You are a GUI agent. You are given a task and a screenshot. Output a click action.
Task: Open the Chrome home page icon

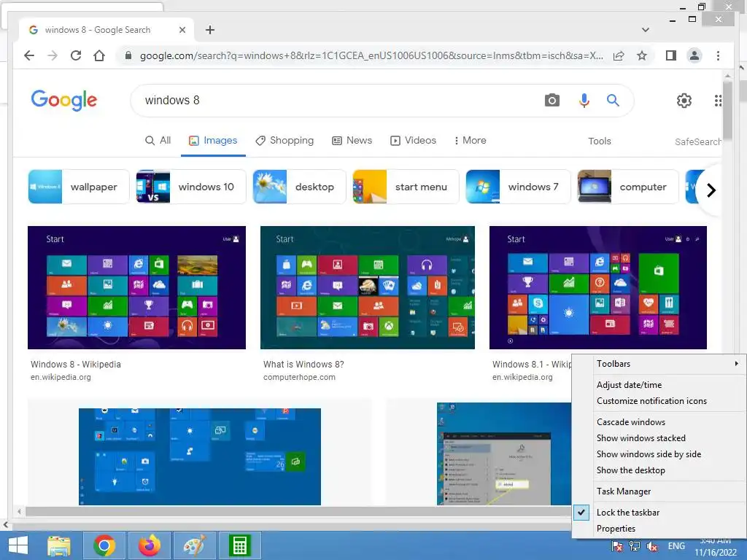coord(99,55)
